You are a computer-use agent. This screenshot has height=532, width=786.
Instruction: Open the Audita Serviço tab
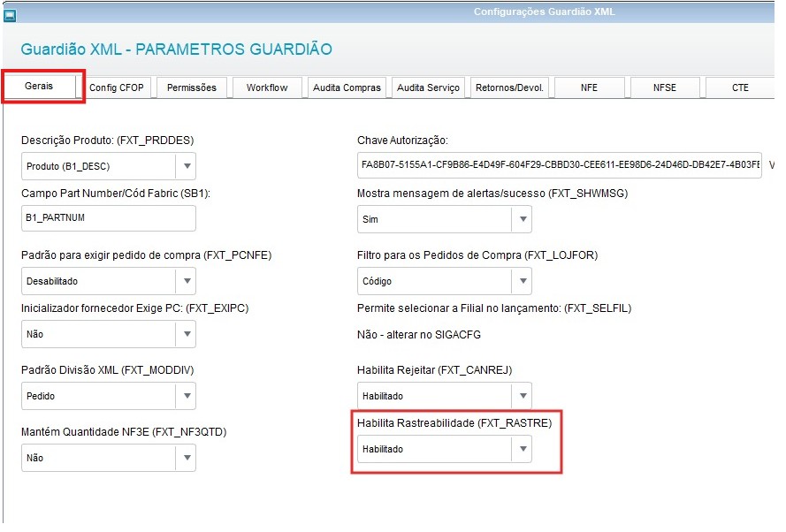point(428,87)
